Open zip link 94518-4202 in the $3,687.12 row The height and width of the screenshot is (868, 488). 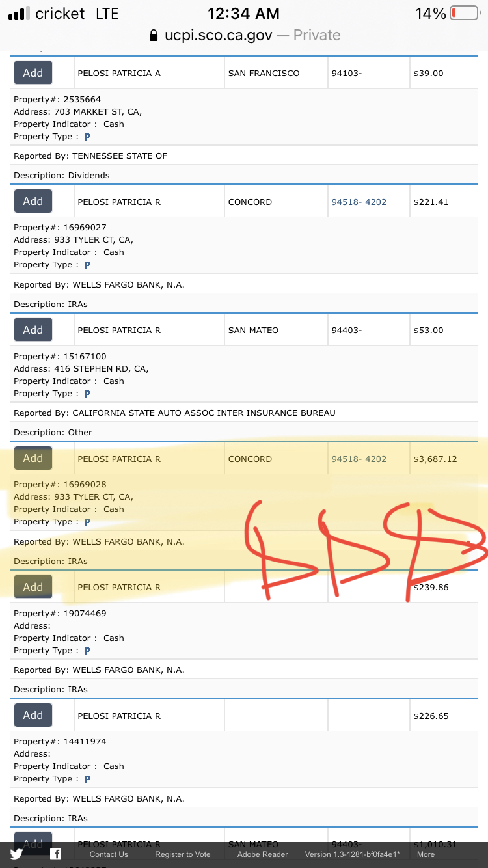click(359, 459)
